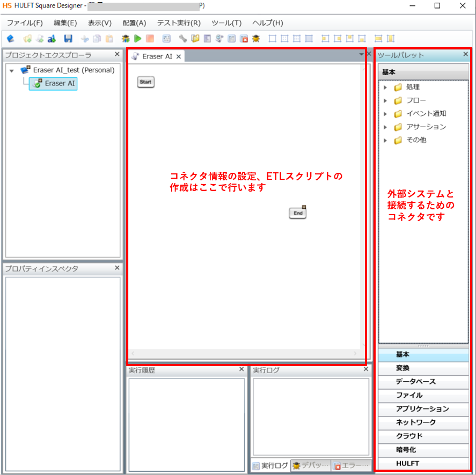Click the align top icon

[x=350, y=39]
